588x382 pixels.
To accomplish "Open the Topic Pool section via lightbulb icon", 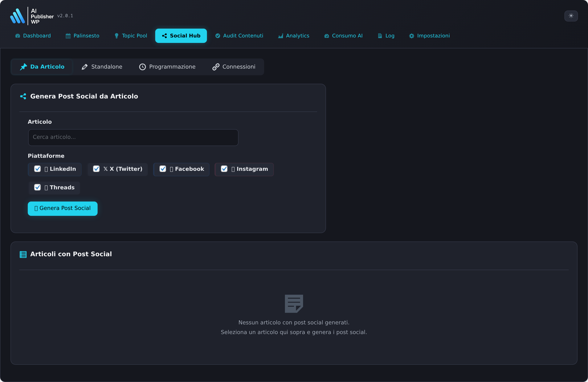I will pyautogui.click(x=117, y=36).
